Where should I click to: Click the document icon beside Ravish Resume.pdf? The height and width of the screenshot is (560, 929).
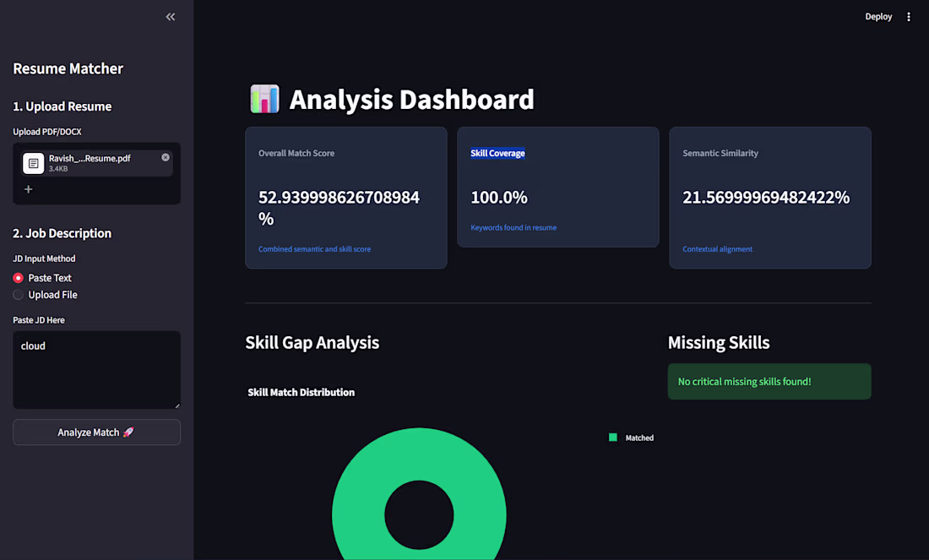[33, 163]
